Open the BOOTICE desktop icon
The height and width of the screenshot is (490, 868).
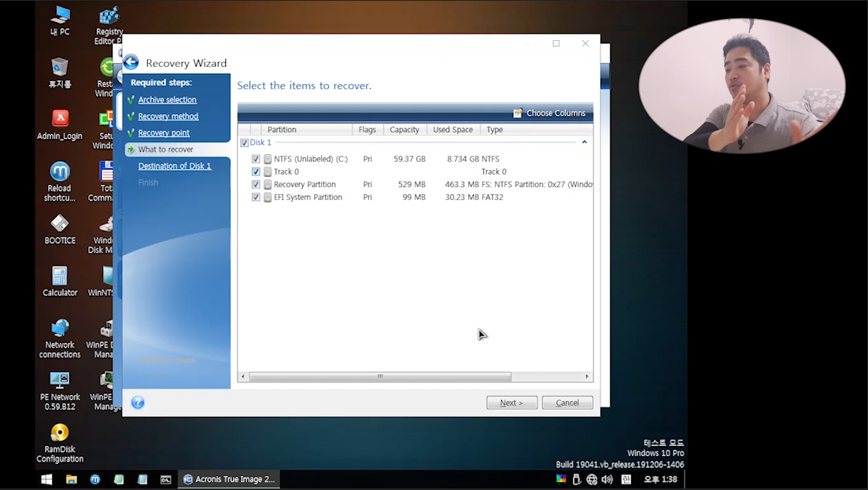click(60, 230)
